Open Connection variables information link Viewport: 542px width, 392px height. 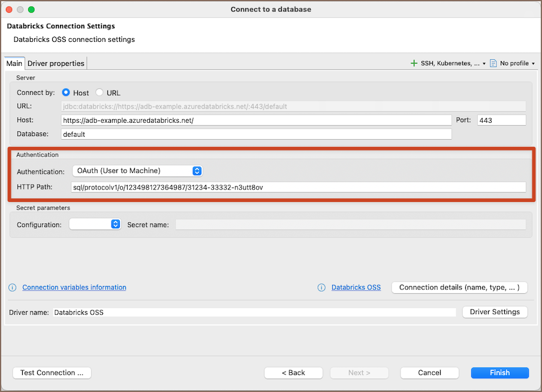coord(74,288)
